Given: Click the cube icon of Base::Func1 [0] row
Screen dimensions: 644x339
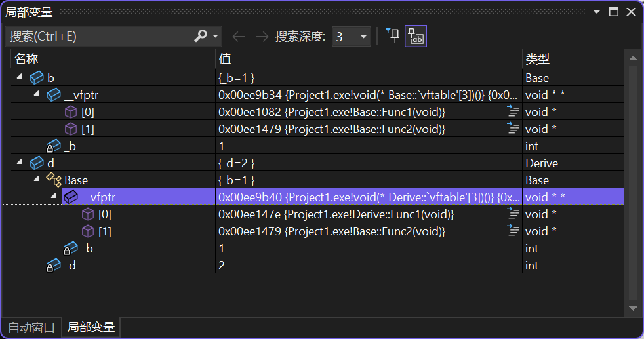Looking at the screenshot, I should pos(71,112).
